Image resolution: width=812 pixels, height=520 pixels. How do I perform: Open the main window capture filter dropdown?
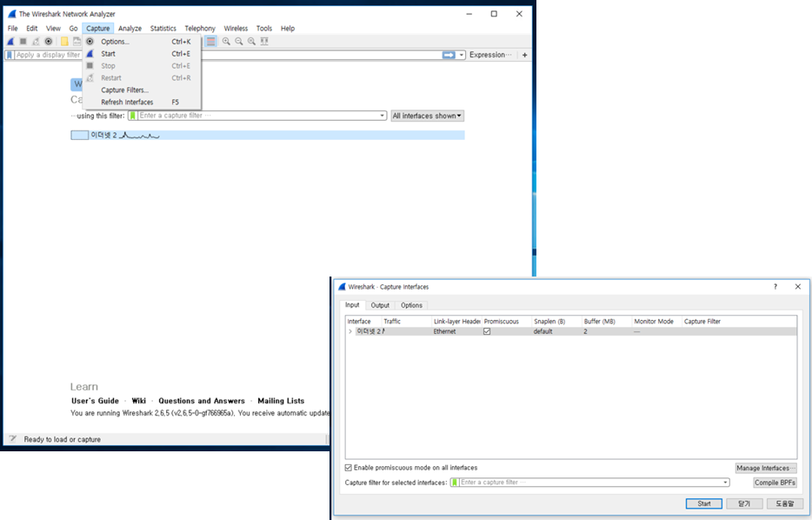(383, 116)
